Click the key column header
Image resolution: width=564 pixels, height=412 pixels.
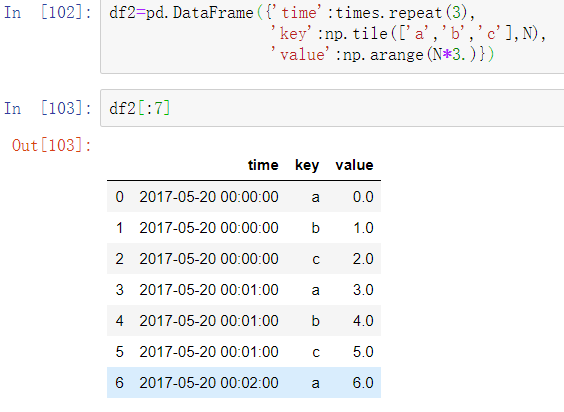307,165
